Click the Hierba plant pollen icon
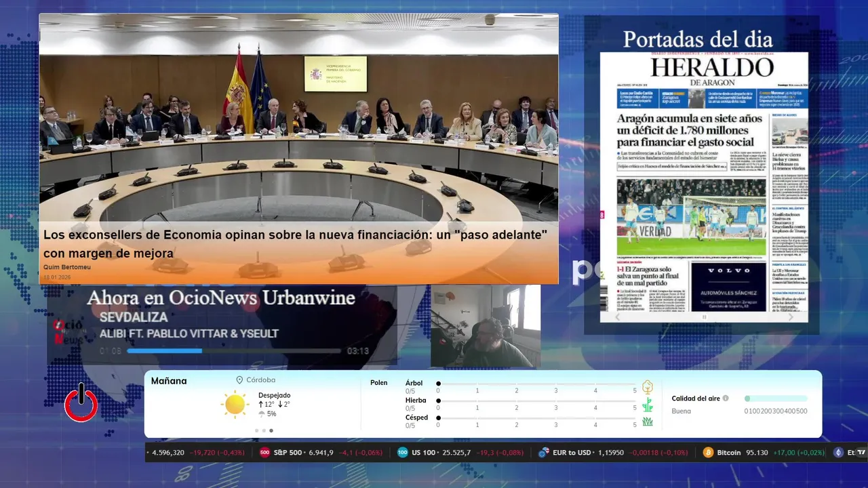The height and width of the screenshot is (488, 868). click(x=648, y=405)
